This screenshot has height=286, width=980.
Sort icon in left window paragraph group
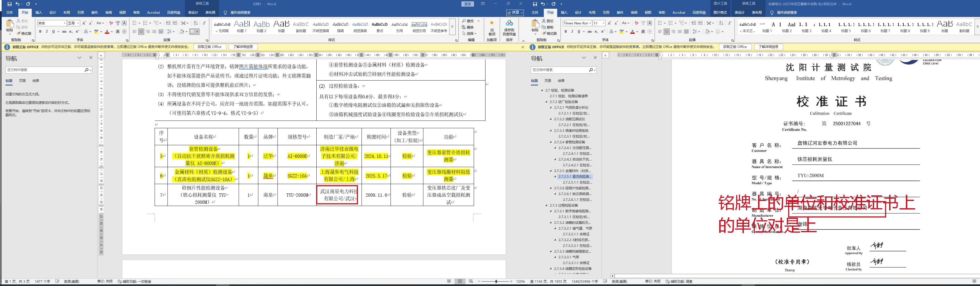196,23
